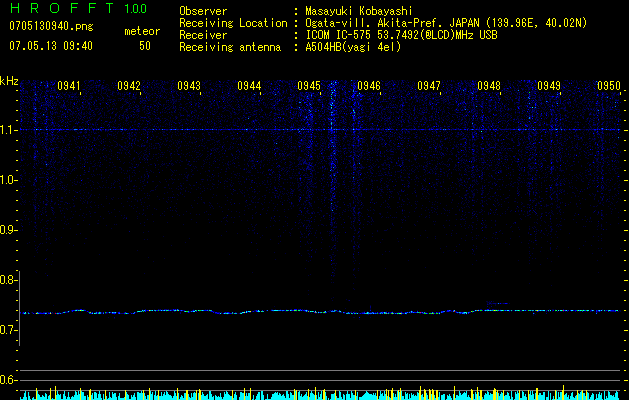
Task: Click the 'Receiver' label
Action: click(203, 35)
